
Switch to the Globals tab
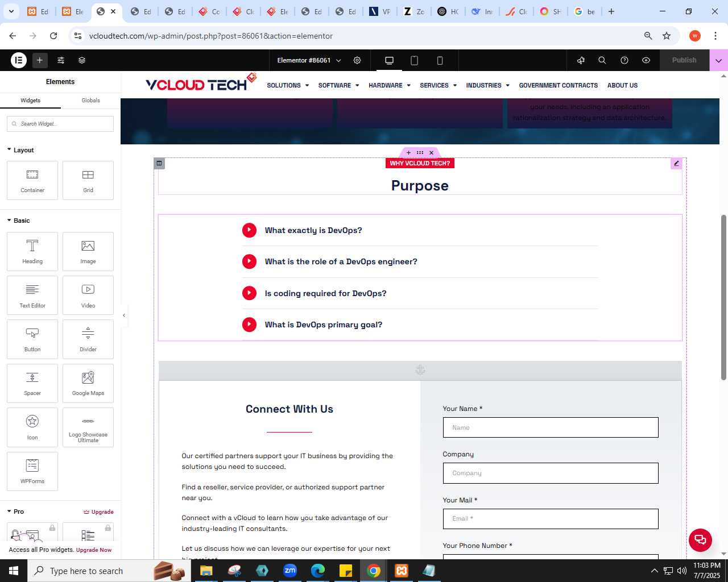point(90,100)
